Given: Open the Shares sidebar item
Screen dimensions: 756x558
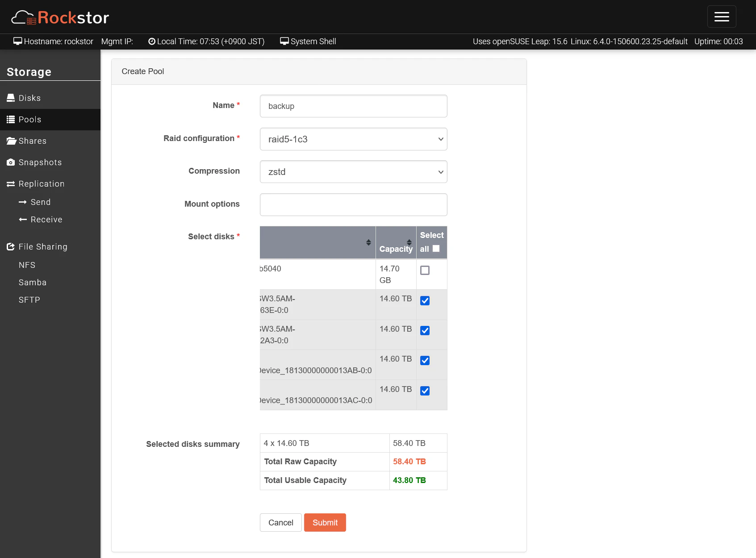Looking at the screenshot, I should pyautogui.click(x=50, y=141).
